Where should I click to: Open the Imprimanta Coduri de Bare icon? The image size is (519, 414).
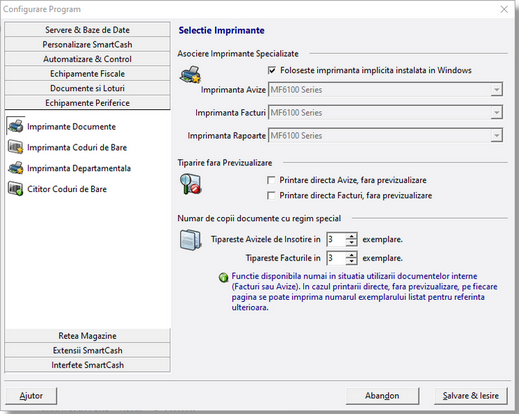pyautogui.click(x=15, y=147)
